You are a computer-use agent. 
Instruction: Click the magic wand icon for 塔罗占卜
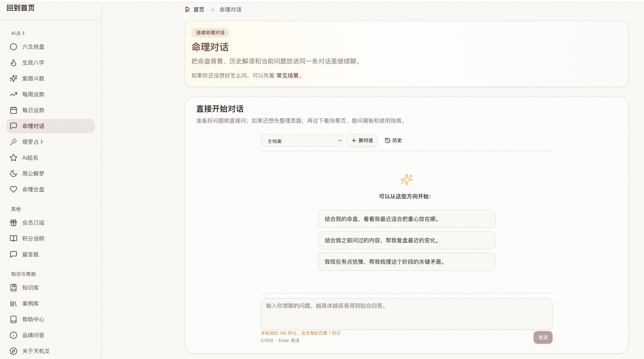pyautogui.click(x=13, y=142)
